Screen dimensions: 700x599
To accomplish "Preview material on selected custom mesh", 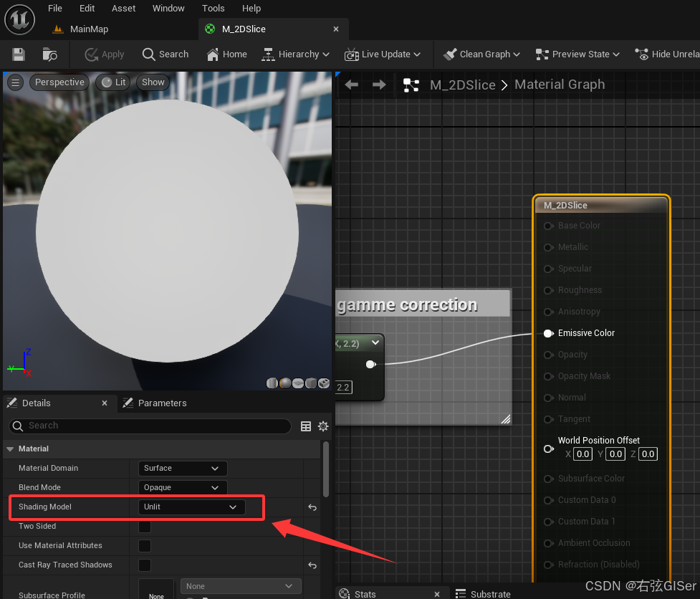I will tap(324, 383).
